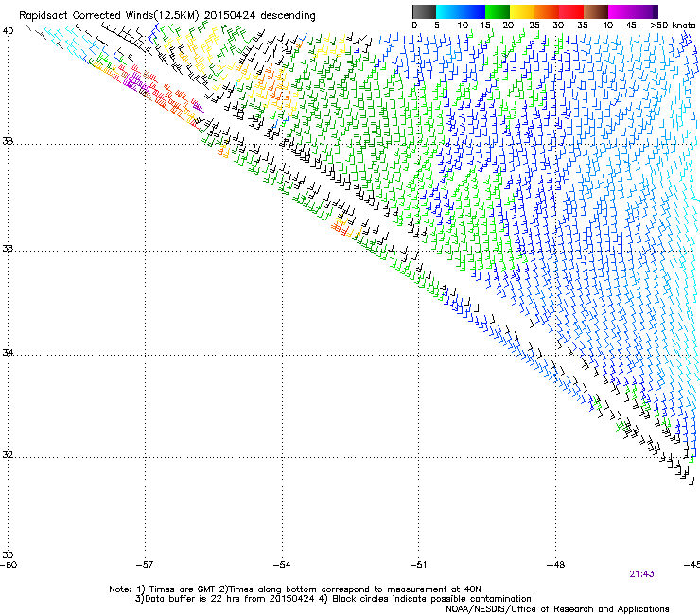Click the '10' label under the color scale
This screenshot has width=700, height=615.
coord(463,26)
